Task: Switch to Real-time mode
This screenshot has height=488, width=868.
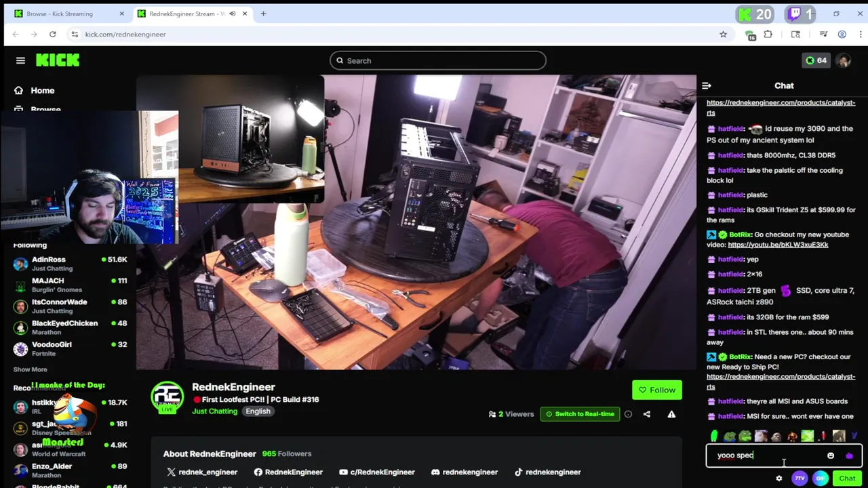Action: tap(580, 414)
